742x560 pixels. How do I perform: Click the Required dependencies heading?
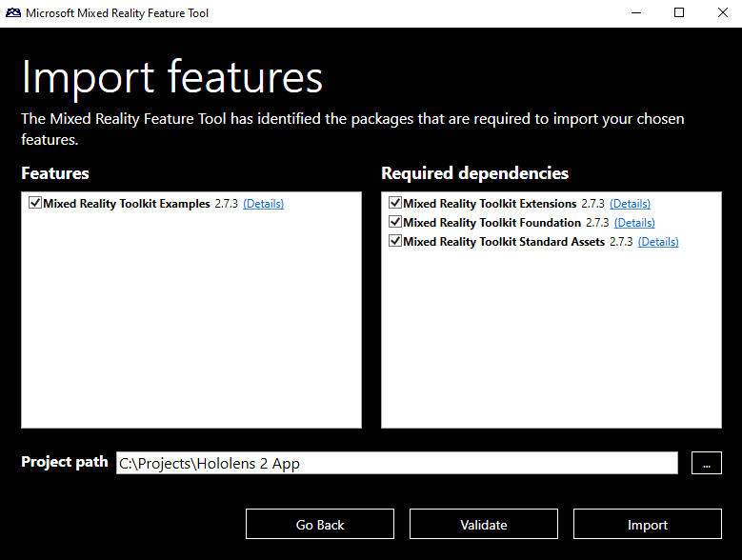click(474, 173)
